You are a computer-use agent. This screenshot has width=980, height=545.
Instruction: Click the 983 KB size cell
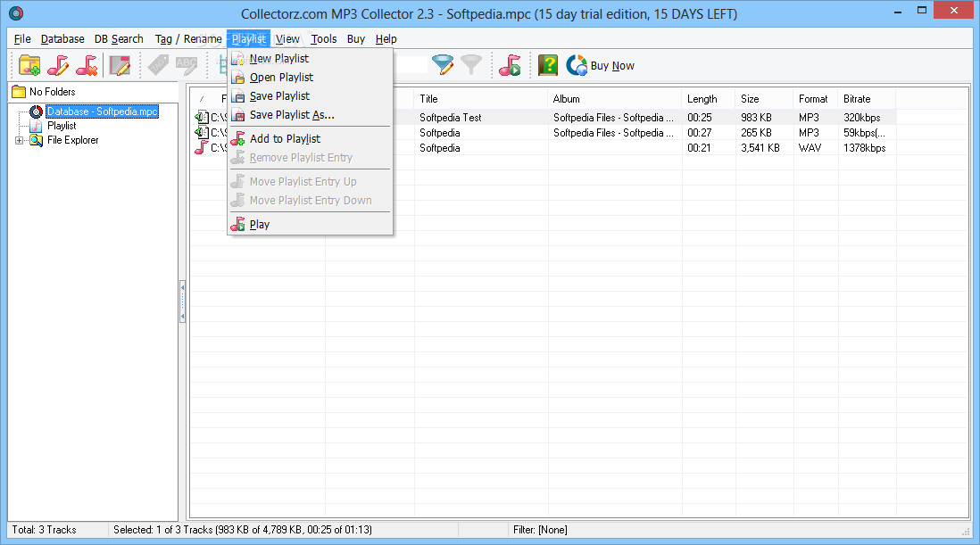pyautogui.click(x=756, y=118)
